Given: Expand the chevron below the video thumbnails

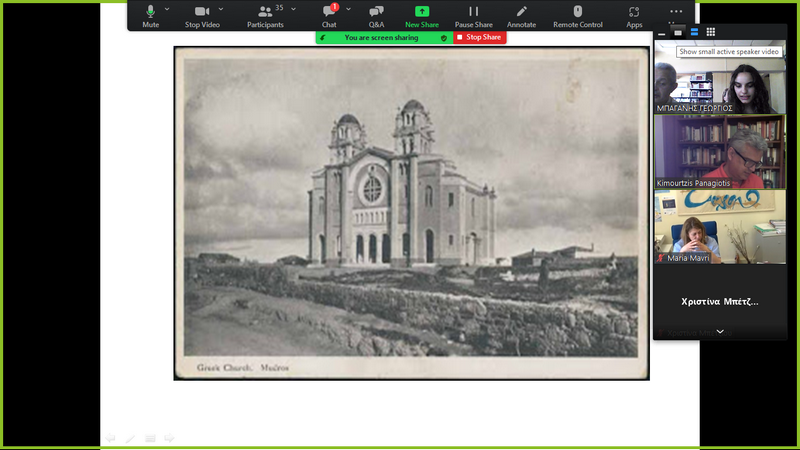Looking at the screenshot, I should pyautogui.click(x=720, y=331).
